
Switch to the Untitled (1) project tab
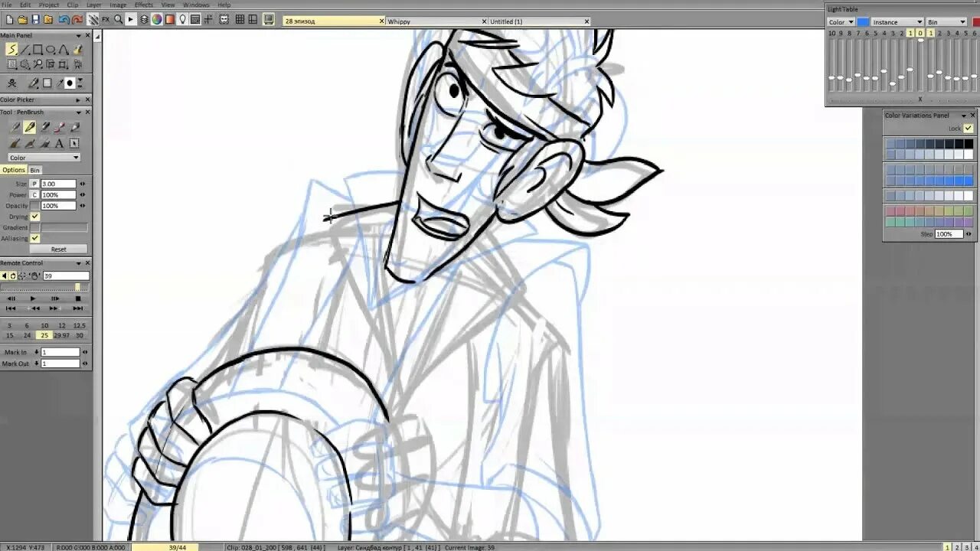click(539, 21)
